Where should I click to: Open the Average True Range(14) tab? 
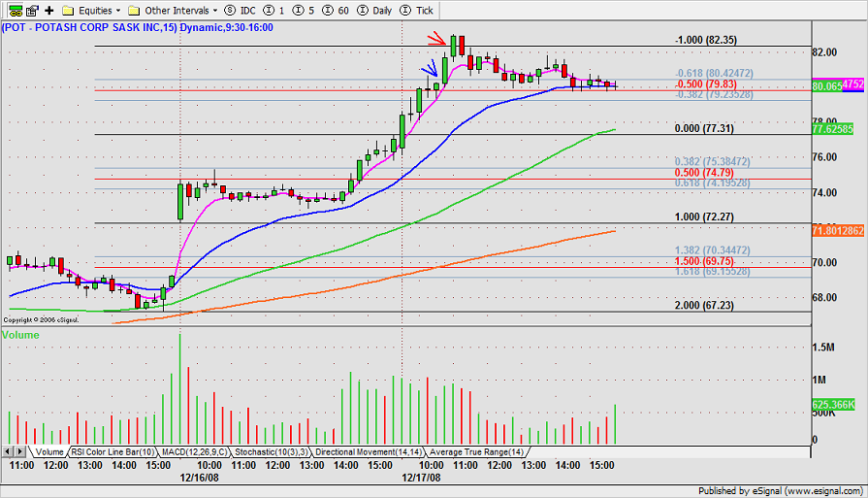click(476, 452)
